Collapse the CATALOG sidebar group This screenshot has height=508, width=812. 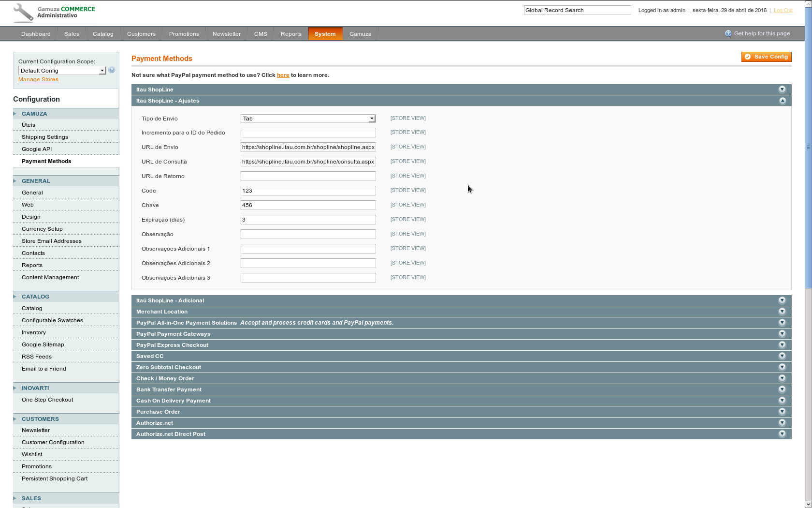(66, 297)
